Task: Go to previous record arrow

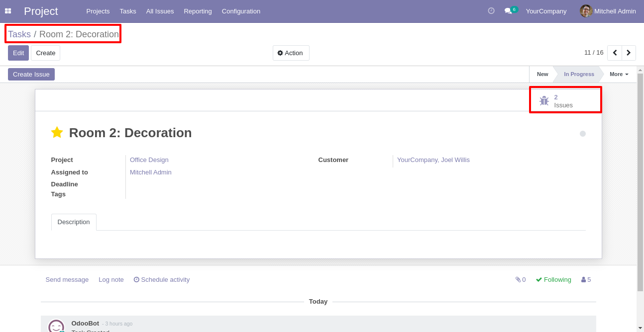Action: click(x=615, y=53)
